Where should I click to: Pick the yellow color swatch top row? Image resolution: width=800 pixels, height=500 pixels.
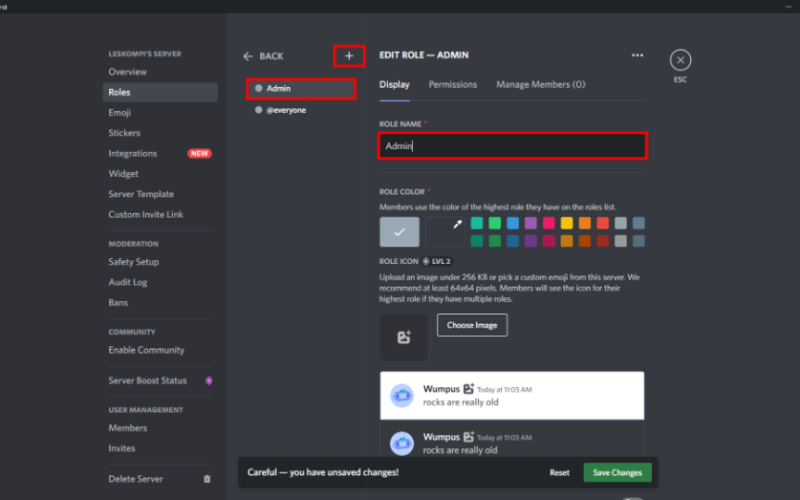point(566,223)
